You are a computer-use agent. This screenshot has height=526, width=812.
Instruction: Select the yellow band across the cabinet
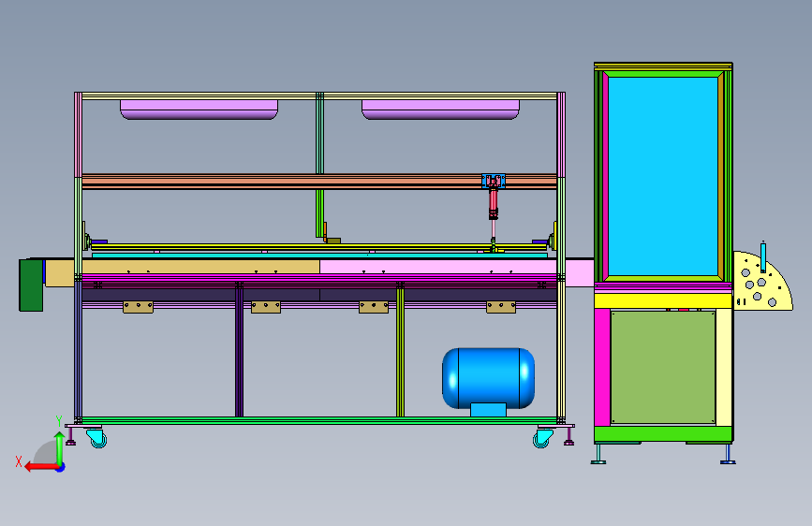click(663, 300)
